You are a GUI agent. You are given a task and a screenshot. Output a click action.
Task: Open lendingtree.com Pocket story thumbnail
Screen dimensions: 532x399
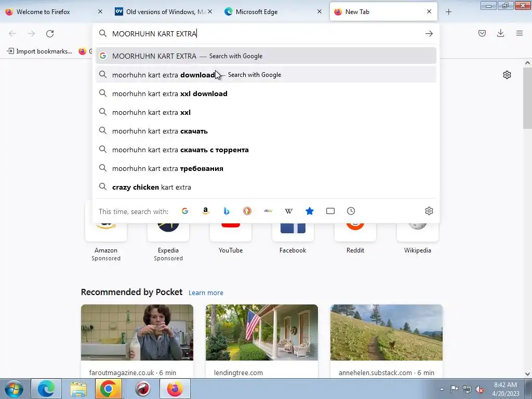(x=262, y=332)
